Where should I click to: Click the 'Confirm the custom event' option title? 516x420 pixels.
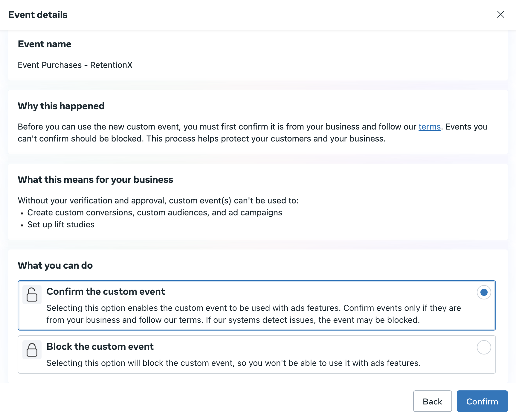(x=106, y=291)
